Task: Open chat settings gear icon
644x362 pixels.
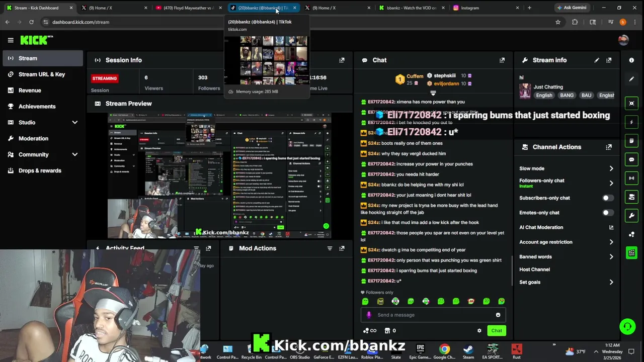Action: pos(479,330)
